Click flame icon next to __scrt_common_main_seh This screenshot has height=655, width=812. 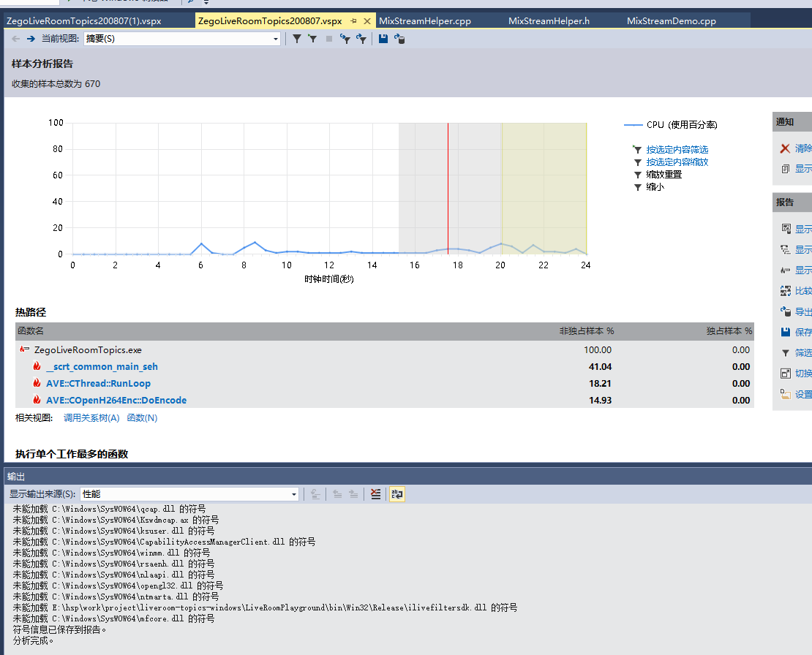[37, 366]
